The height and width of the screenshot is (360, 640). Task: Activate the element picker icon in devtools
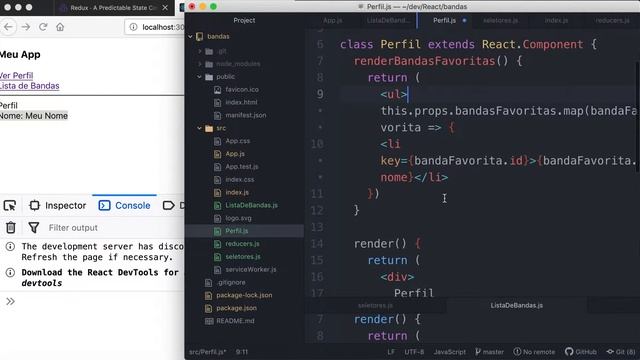pyautogui.click(x=10, y=205)
